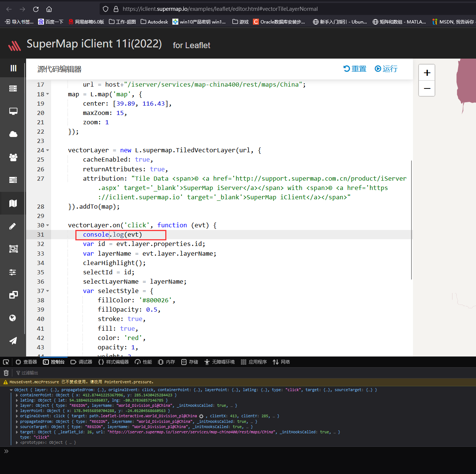Open the 矩阵和数组 - MATLA bookmark

coord(399,22)
